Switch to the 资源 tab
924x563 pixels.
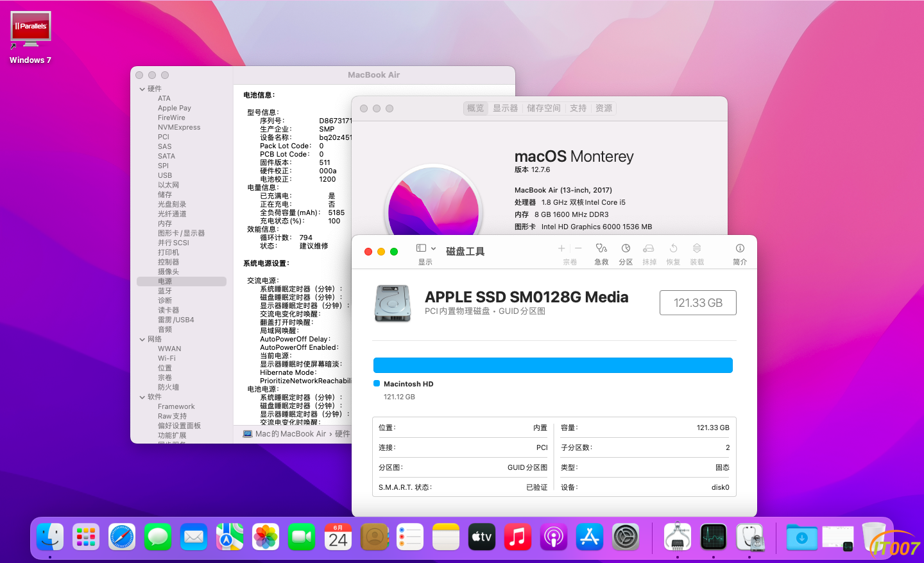(x=604, y=108)
